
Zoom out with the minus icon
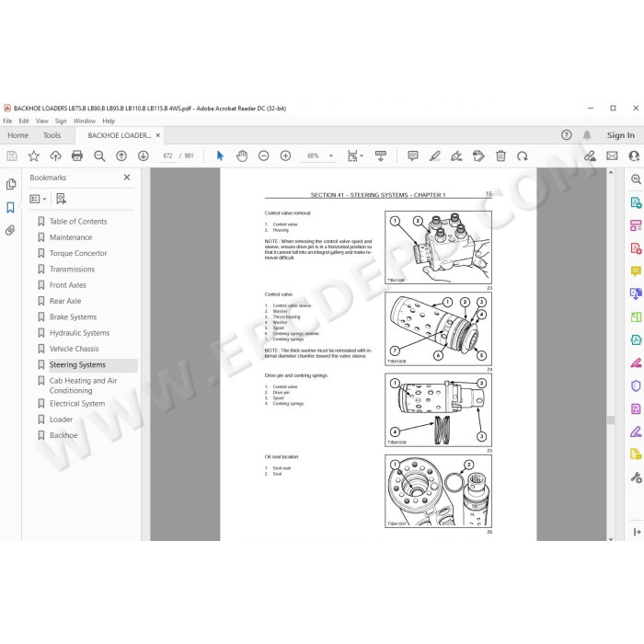264,156
